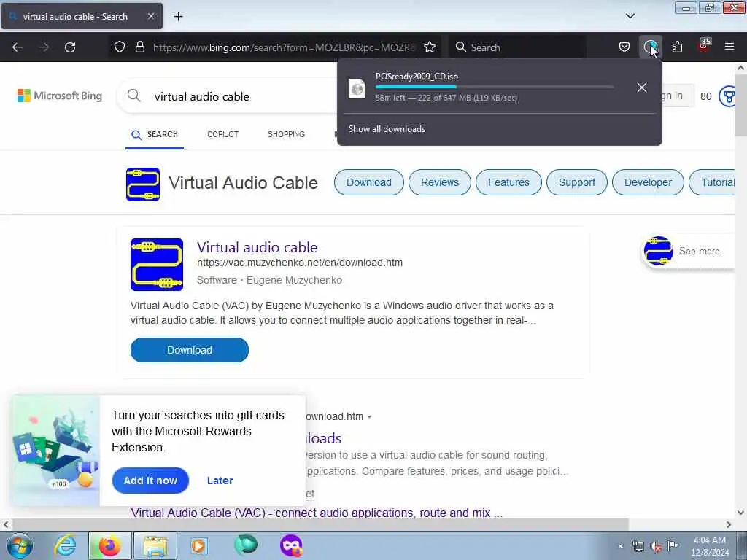Click the network tray icon
Image resolution: width=747 pixels, height=560 pixels.
coord(638,547)
